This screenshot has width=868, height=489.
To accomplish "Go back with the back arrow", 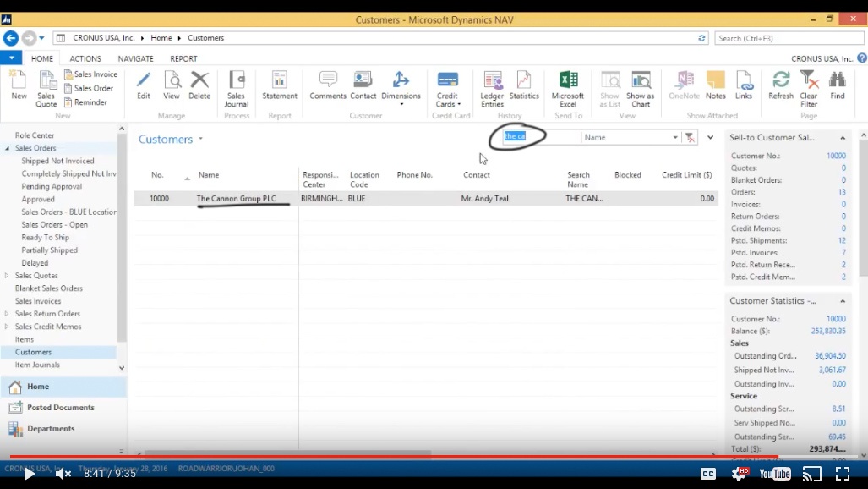I will pyautogui.click(x=10, y=38).
